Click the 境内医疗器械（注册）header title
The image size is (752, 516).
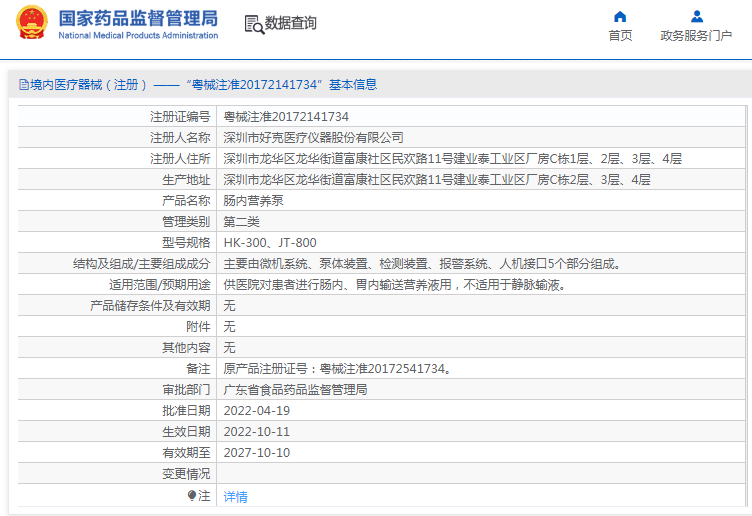(198, 85)
